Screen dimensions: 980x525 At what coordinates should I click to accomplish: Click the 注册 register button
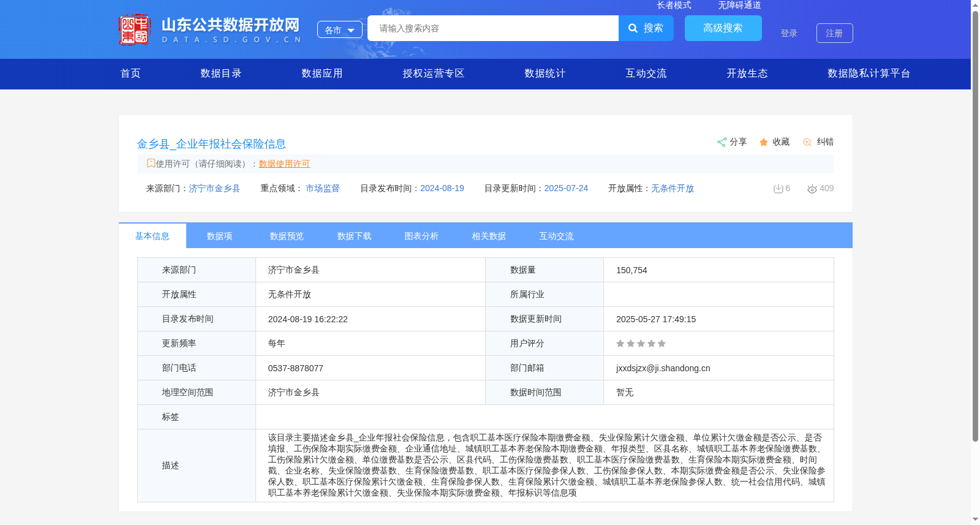[834, 33]
